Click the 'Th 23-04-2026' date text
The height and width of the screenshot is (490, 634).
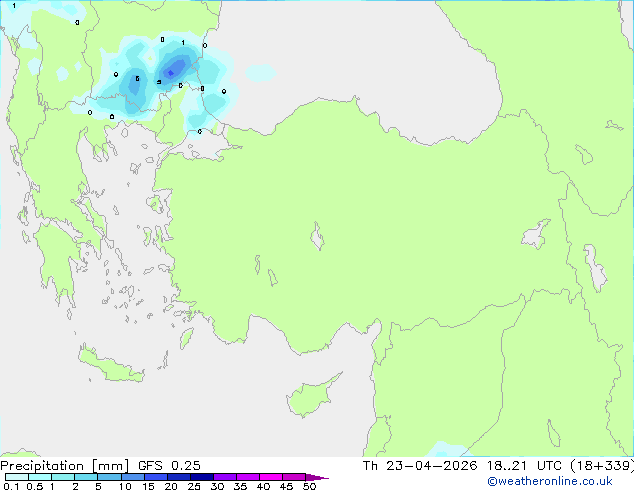pyautogui.click(x=420, y=466)
